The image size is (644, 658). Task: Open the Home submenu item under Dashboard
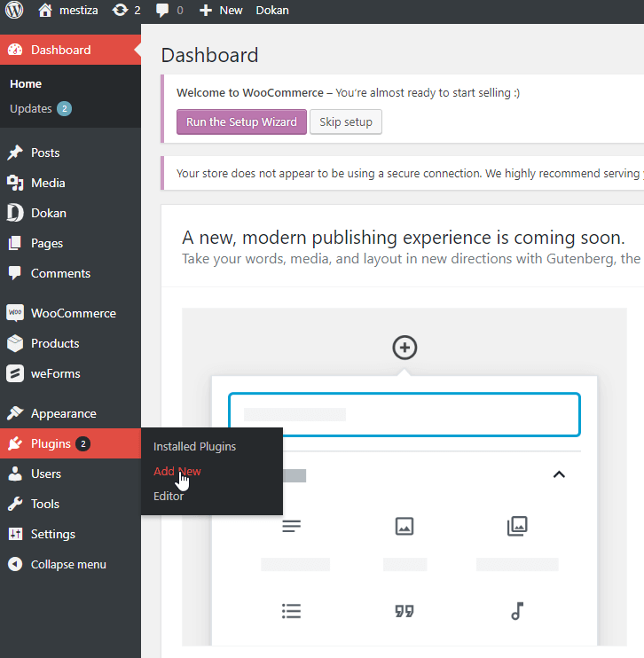tap(26, 84)
